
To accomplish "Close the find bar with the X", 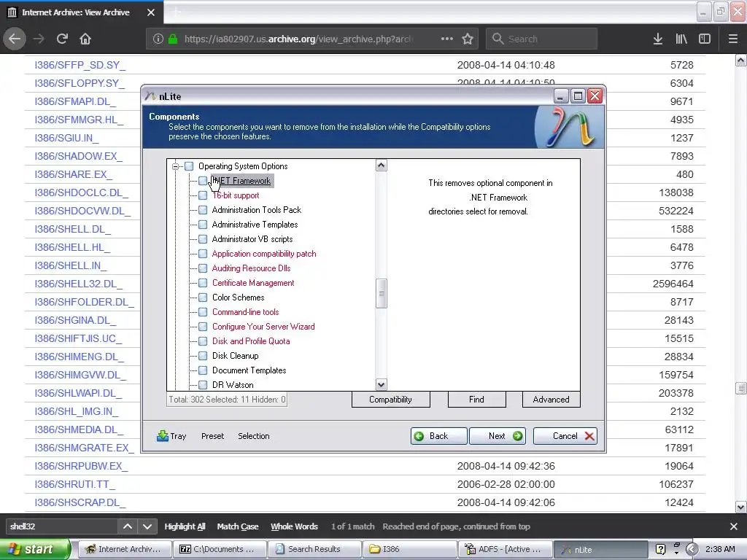I will click(x=734, y=526).
